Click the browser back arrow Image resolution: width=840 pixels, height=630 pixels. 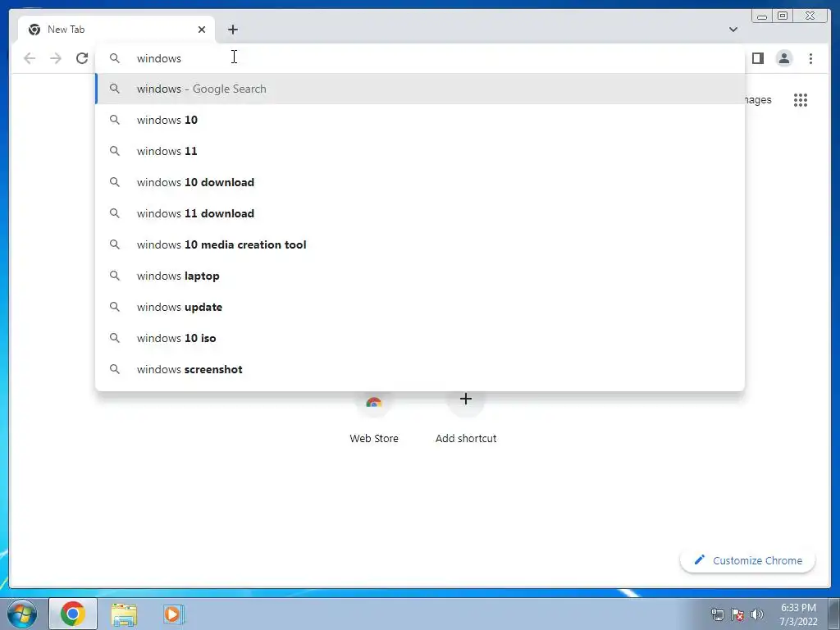tap(30, 58)
